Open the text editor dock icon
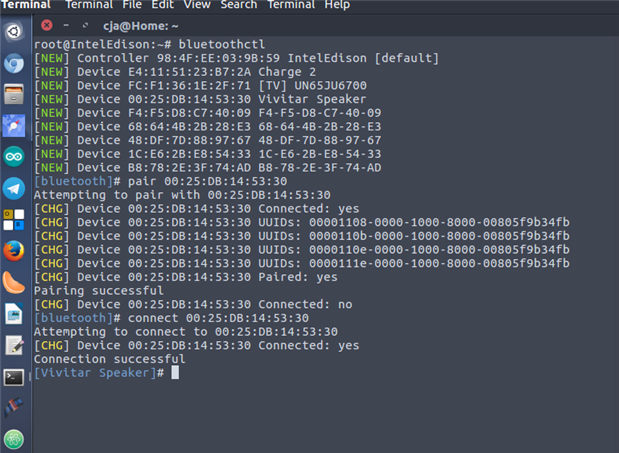This screenshot has height=453, width=619. tap(14, 345)
